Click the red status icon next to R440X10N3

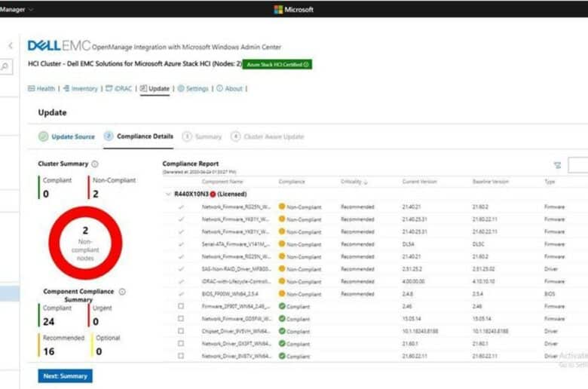coord(213,194)
